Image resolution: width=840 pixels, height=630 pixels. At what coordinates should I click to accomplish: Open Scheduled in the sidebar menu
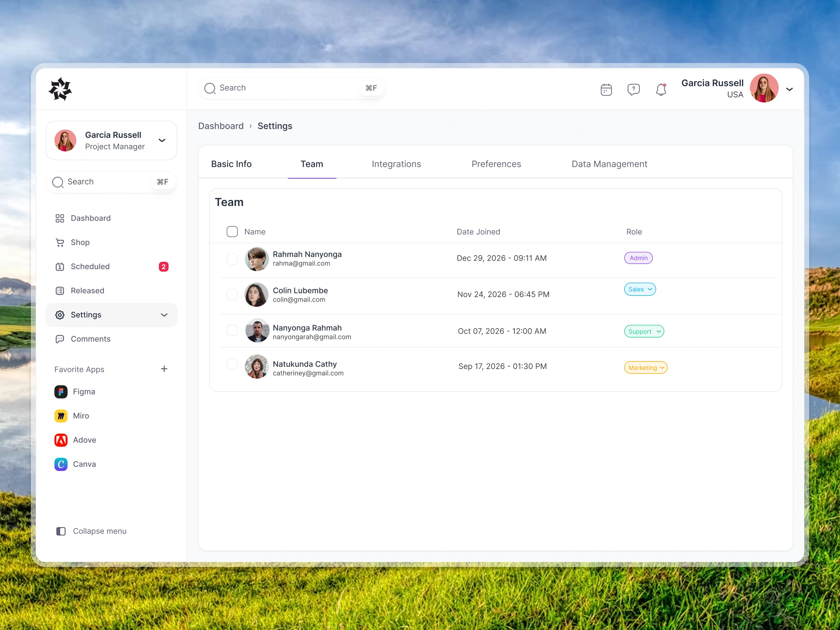point(111,267)
